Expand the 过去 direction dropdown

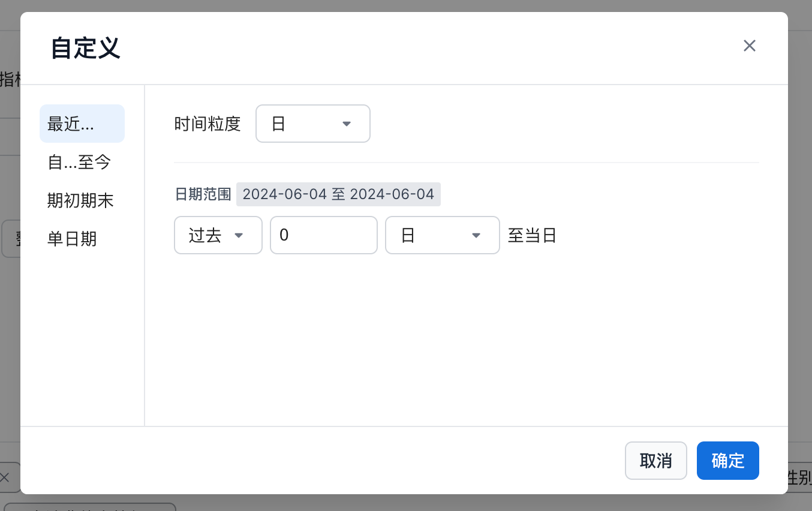pos(218,235)
